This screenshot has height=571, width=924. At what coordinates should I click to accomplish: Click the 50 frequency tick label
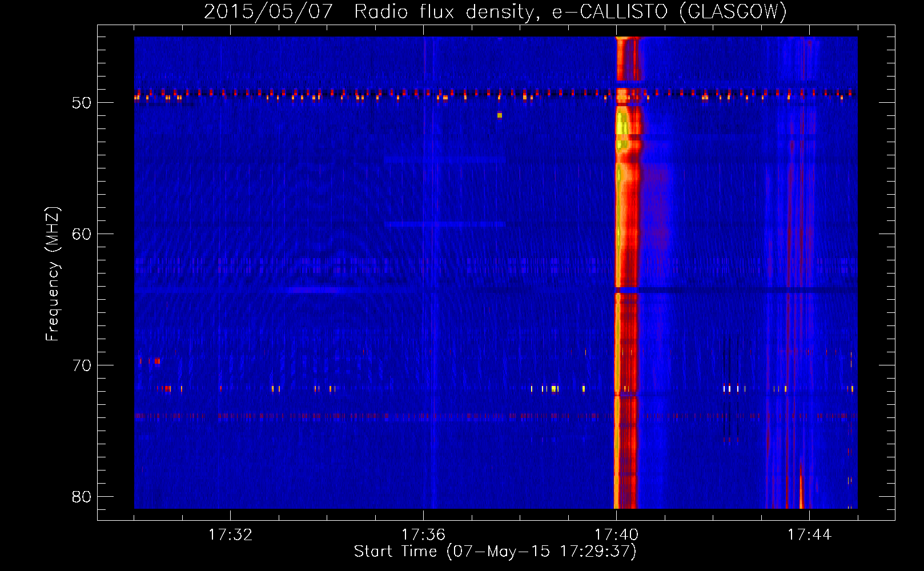(82, 103)
